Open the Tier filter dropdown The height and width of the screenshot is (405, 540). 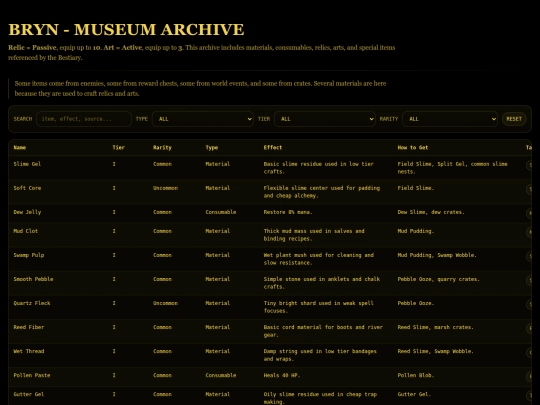coord(325,119)
